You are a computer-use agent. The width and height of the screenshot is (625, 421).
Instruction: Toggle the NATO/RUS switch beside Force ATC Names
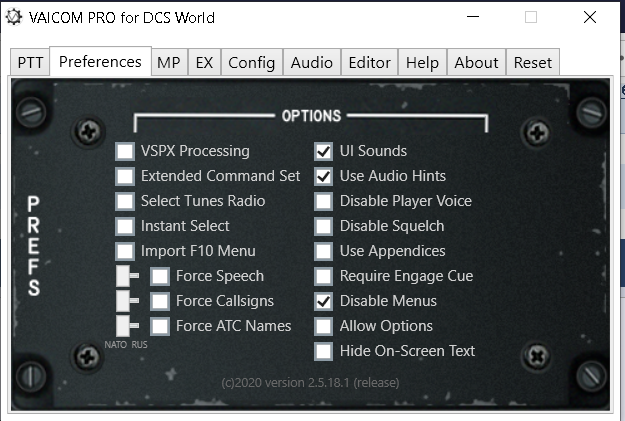(128, 326)
